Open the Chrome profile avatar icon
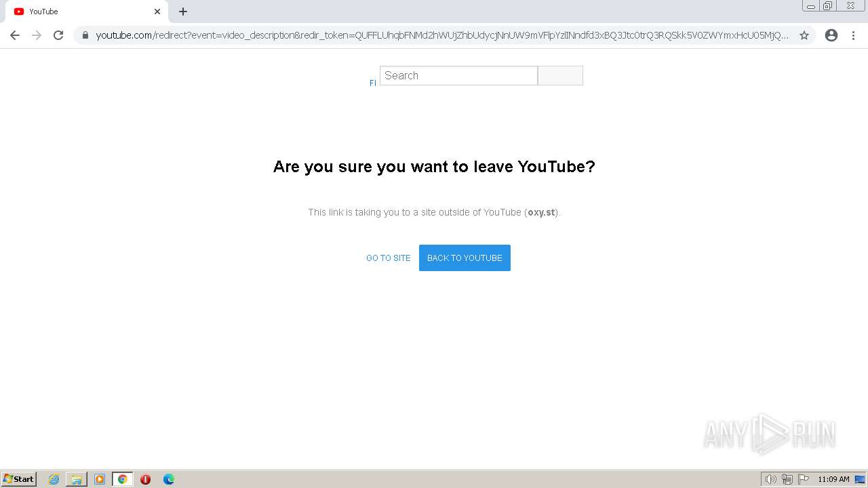 831,35
